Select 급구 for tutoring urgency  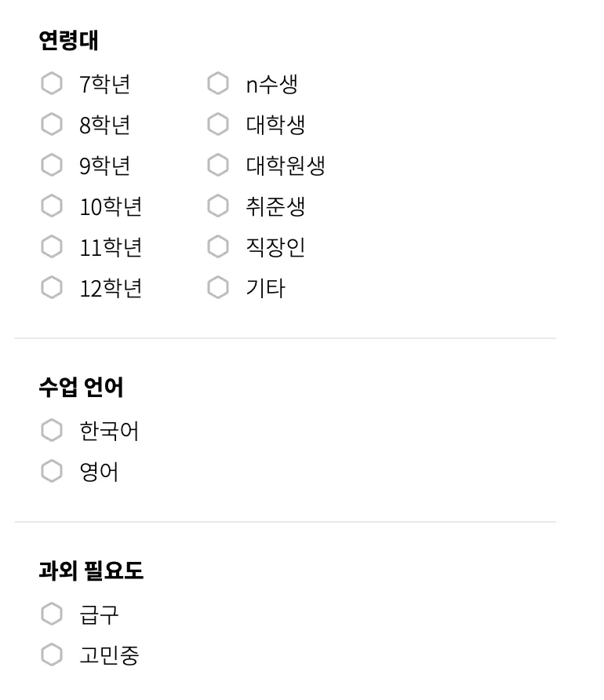[x=51, y=614]
